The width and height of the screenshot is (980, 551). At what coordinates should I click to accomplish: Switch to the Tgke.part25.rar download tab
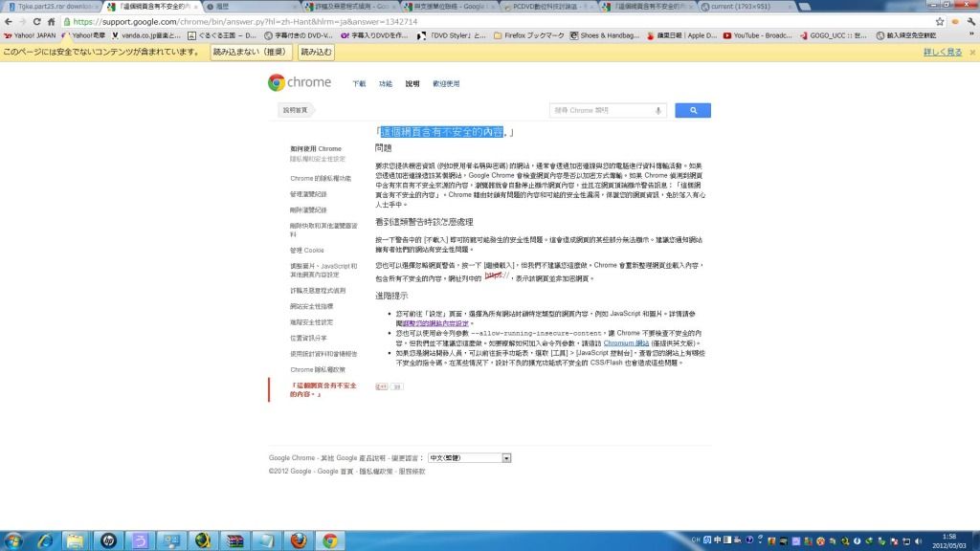53,7
